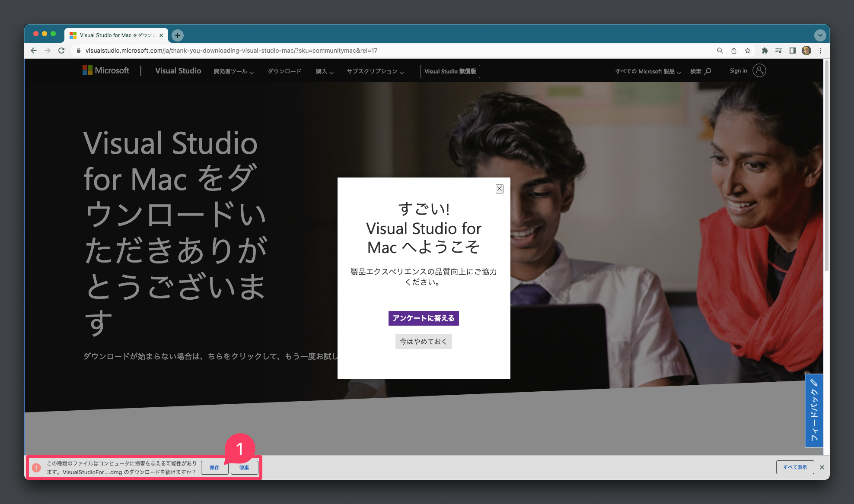Open the Visual Studio home link
The height and width of the screenshot is (504, 854).
point(178,71)
